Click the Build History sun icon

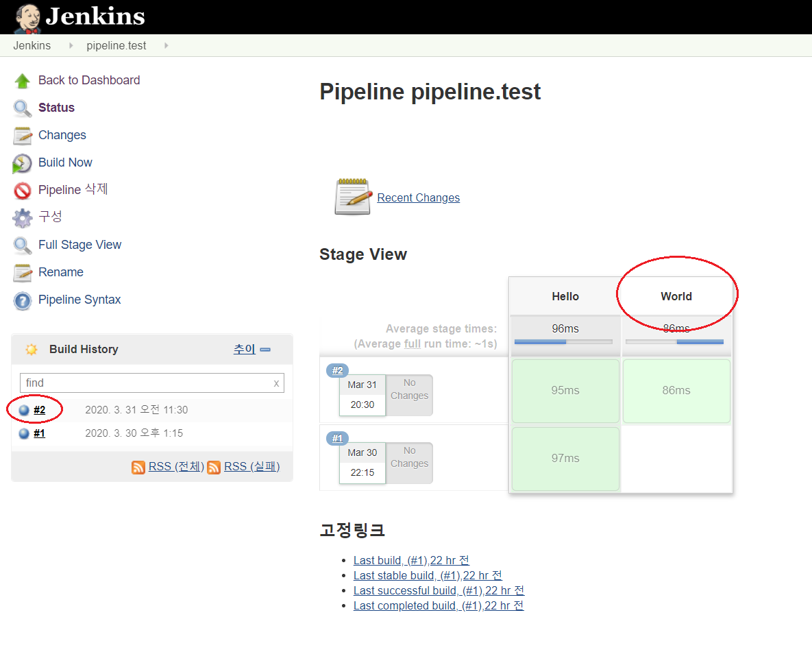click(31, 350)
